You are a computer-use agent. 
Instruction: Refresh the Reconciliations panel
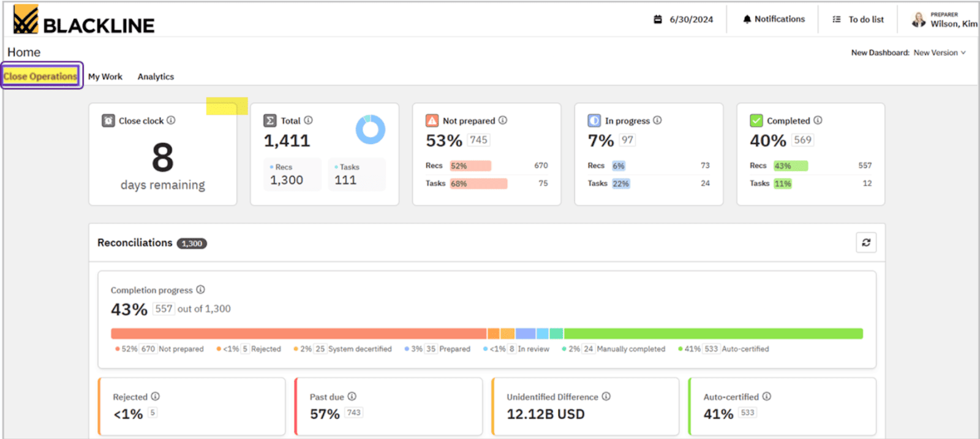(866, 243)
